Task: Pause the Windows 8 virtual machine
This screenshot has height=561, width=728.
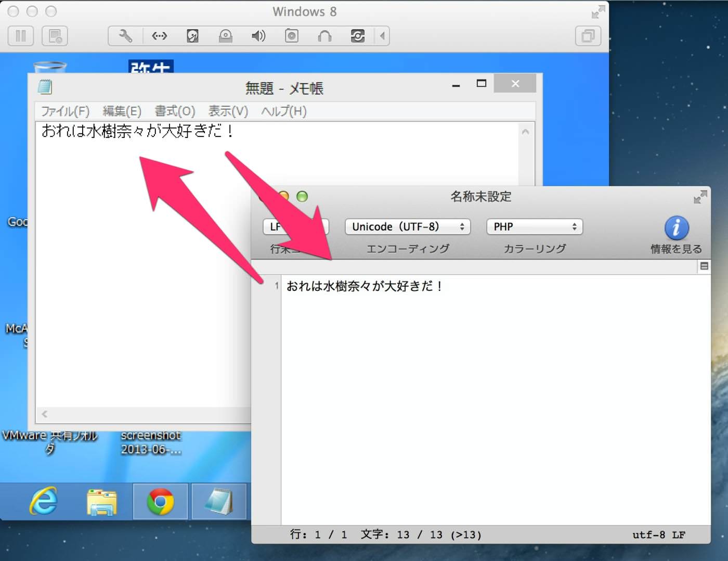Action: [x=21, y=36]
